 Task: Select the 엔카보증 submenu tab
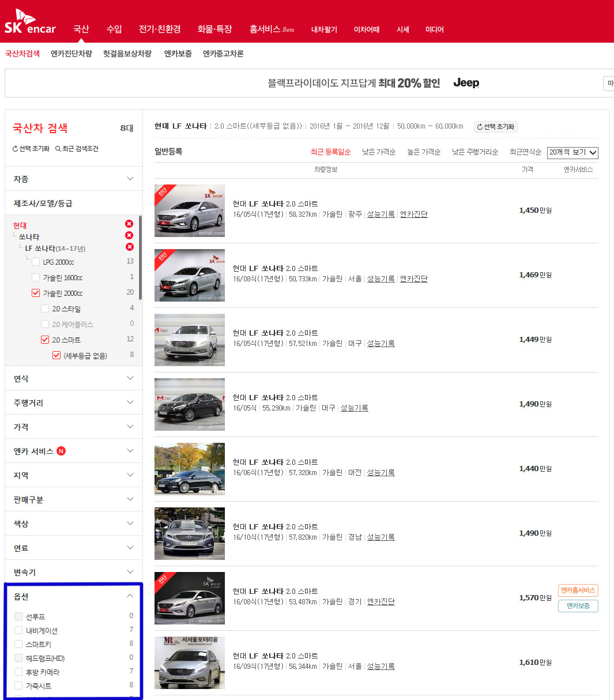point(178,54)
